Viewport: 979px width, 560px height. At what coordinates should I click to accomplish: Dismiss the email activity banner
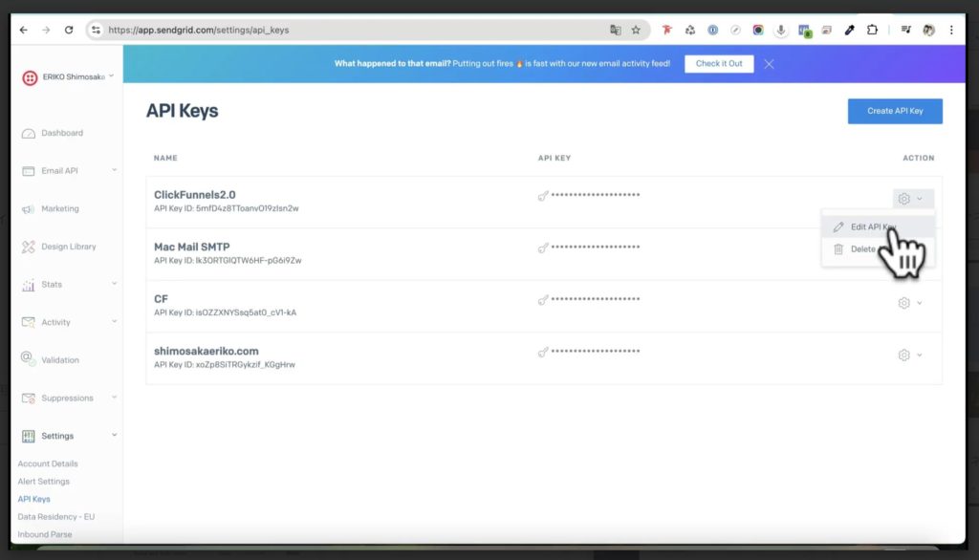tap(769, 64)
